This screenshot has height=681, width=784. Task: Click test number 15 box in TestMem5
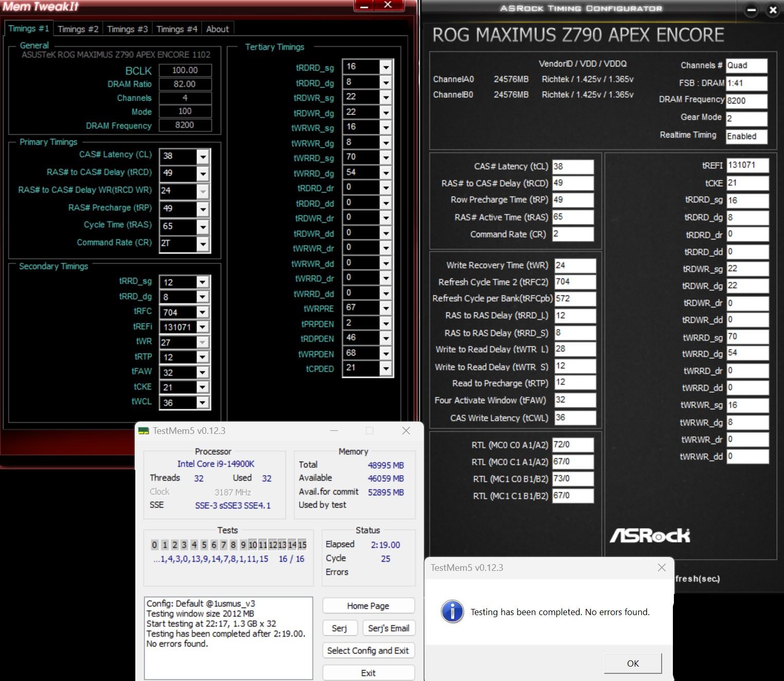coord(302,545)
